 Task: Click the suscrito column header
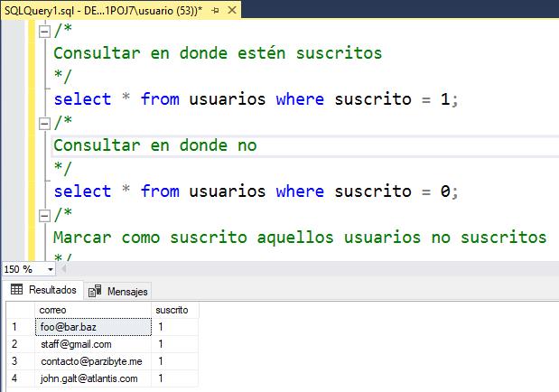pyautogui.click(x=174, y=310)
